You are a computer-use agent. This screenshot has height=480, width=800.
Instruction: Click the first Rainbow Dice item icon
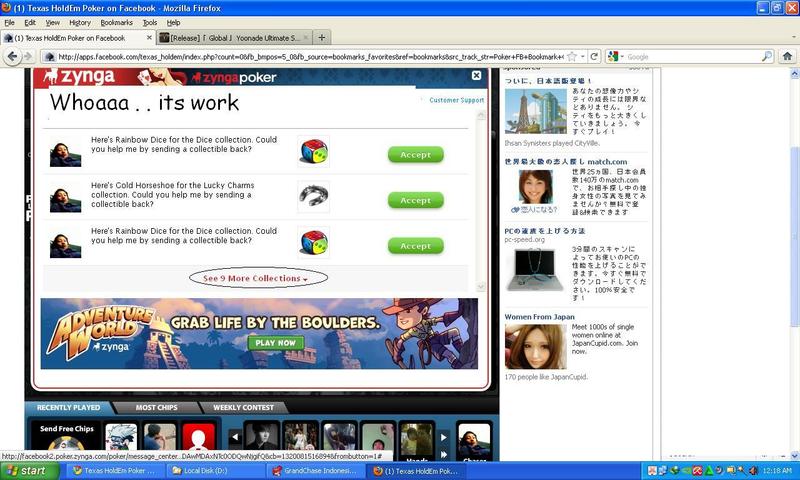tap(313, 151)
